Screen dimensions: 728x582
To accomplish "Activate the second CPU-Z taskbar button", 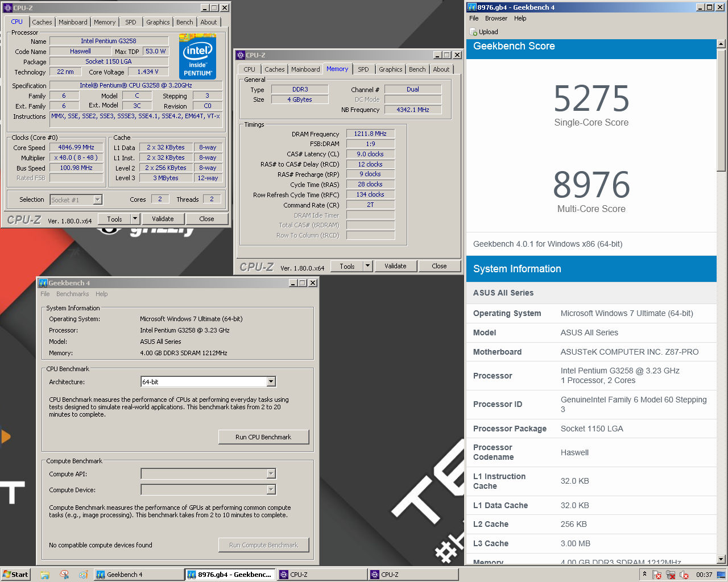I will pyautogui.click(x=413, y=575).
